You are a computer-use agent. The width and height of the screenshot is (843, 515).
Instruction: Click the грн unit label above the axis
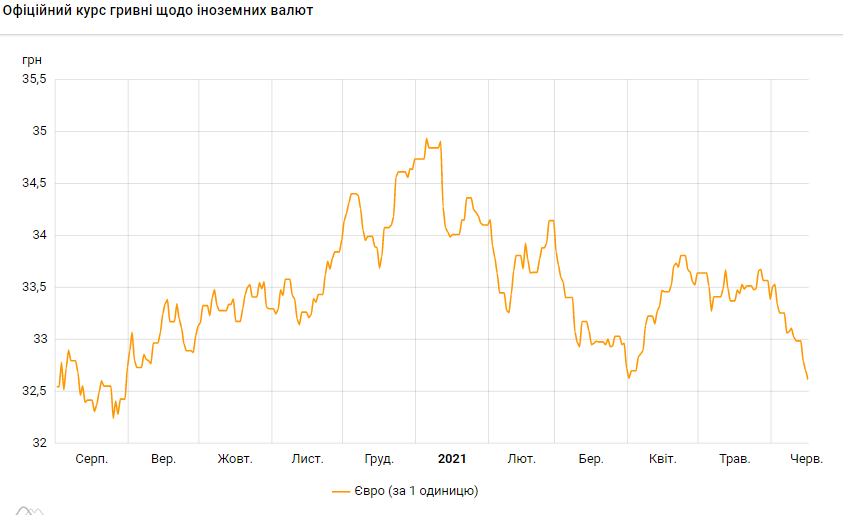[x=32, y=60]
